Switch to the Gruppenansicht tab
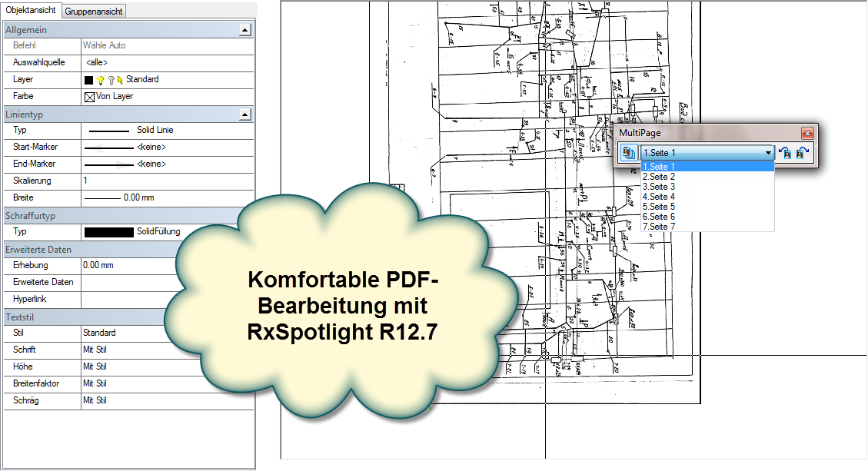This screenshot has height=471, width=868. point(94,11)
